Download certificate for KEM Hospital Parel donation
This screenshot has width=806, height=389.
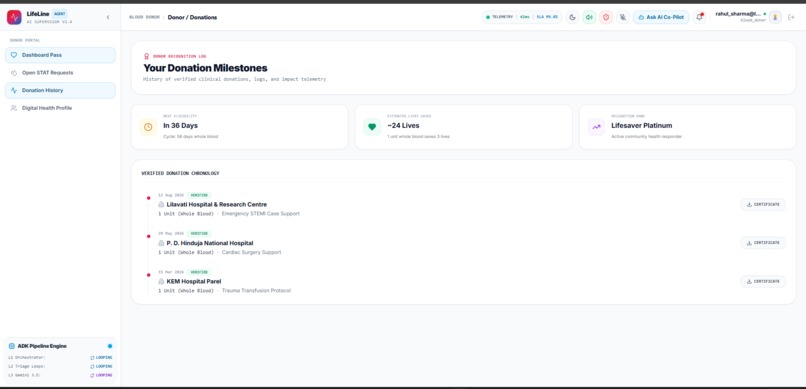click(x=763, y=281)
